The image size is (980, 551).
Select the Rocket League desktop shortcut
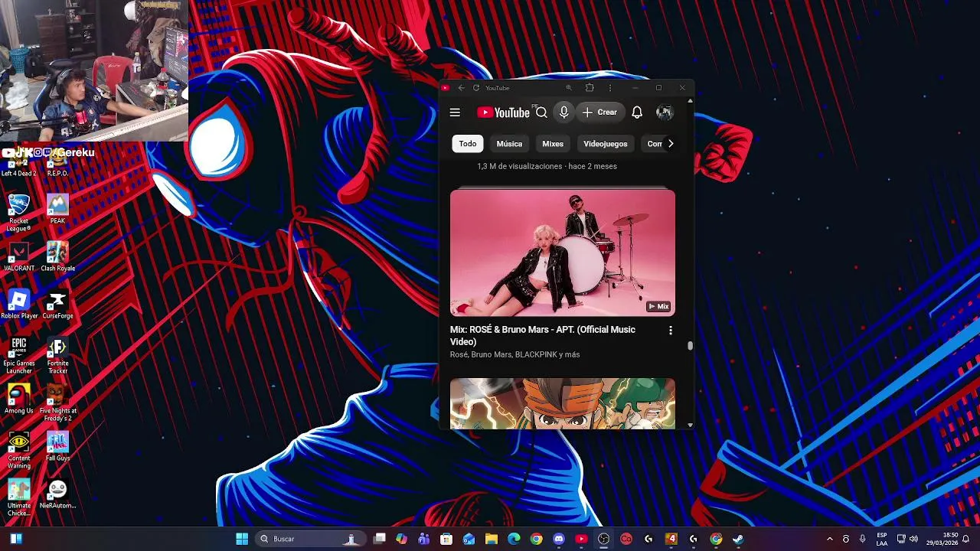[x=19, y=213]
